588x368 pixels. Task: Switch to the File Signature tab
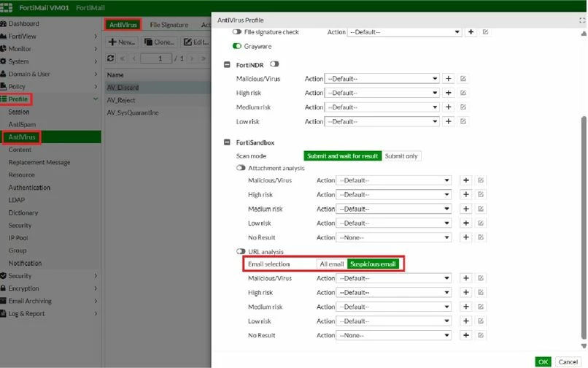[169, 25]
